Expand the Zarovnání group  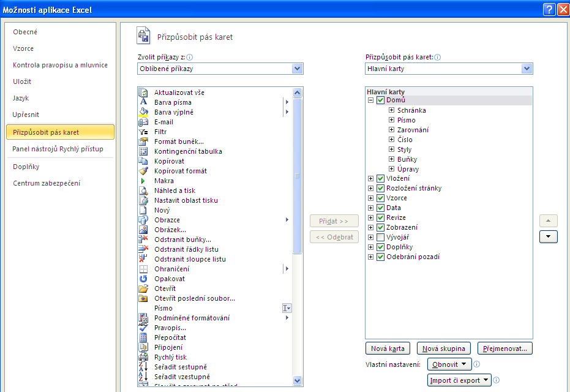pyautogui.click(x=391, y=129)
